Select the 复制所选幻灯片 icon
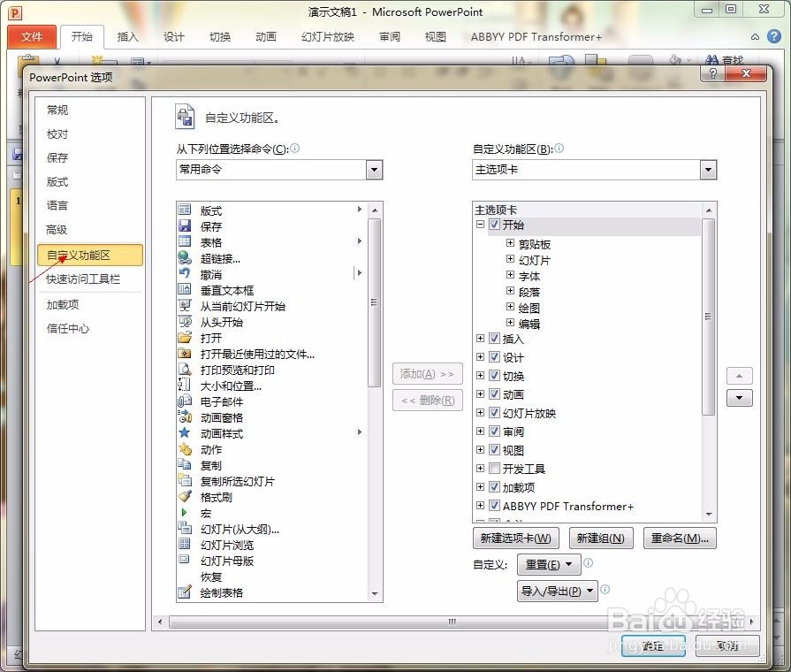 tap(185, 480)
